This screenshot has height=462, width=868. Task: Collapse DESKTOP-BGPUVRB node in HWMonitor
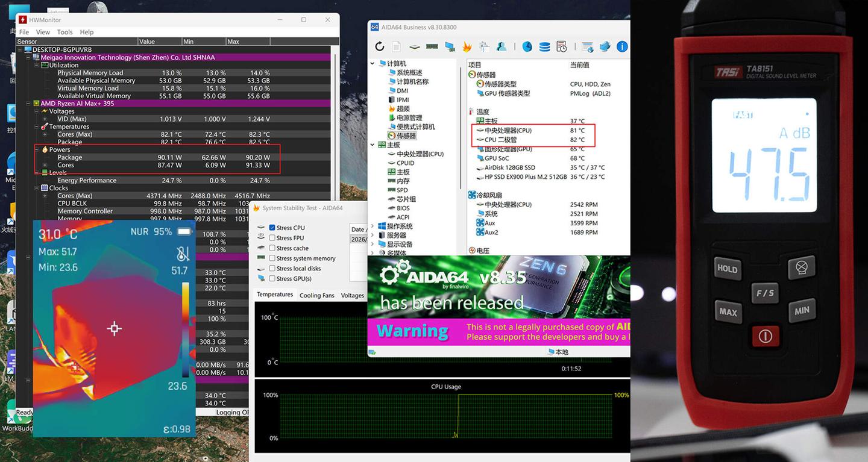20,50
